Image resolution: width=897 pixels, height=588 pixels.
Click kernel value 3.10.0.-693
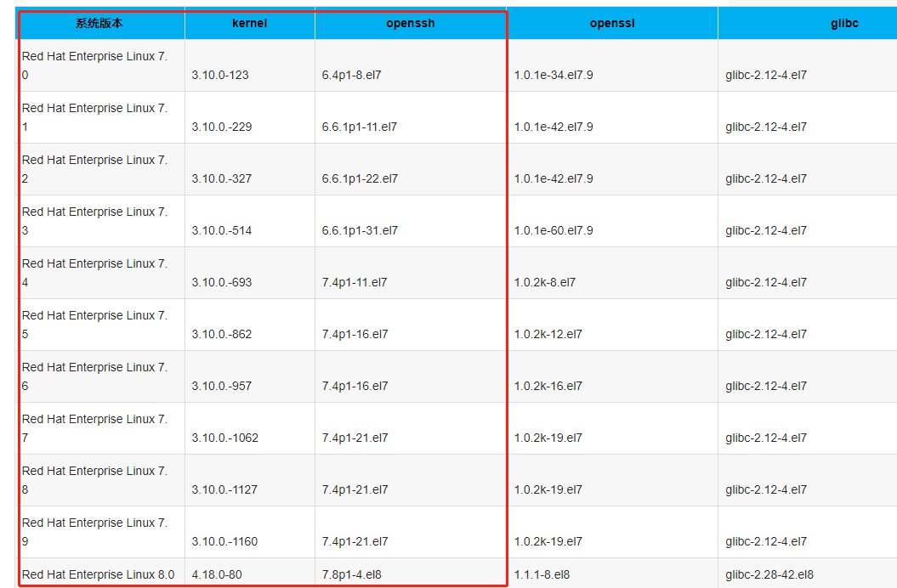[x=222, y=283]
